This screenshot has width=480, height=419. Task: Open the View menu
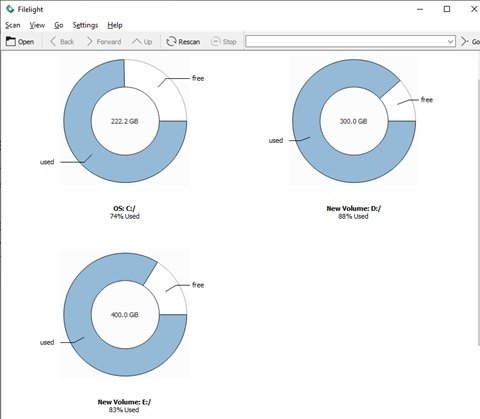click(37, 25)
